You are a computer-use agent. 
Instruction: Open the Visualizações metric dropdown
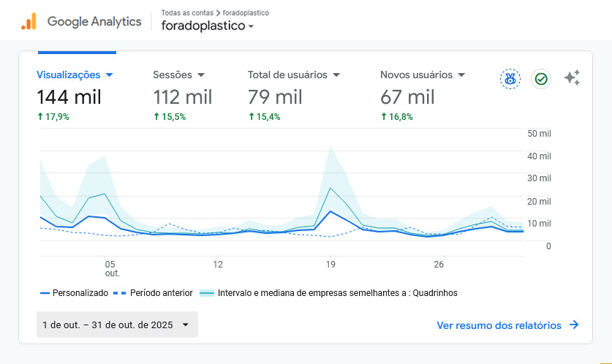(109, 75)
